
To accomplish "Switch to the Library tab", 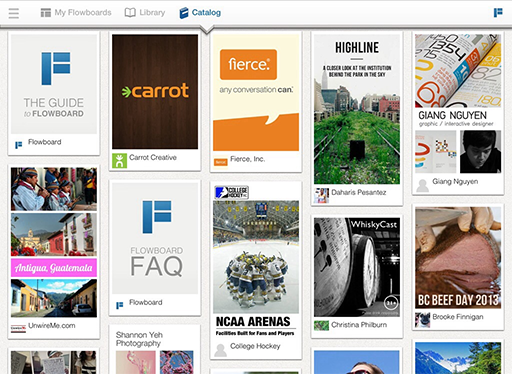I will point(145,13).
